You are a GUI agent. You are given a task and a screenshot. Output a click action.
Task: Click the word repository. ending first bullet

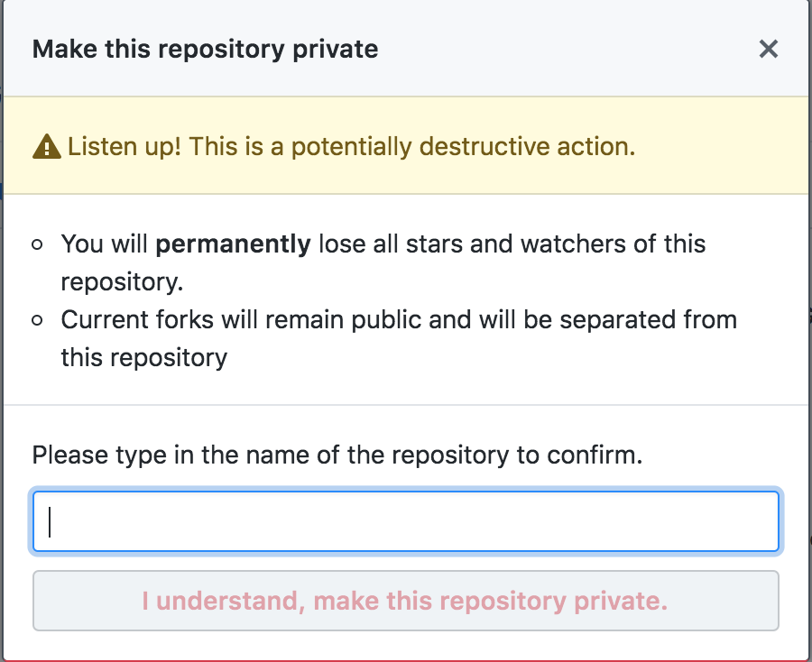click(121, 281)
